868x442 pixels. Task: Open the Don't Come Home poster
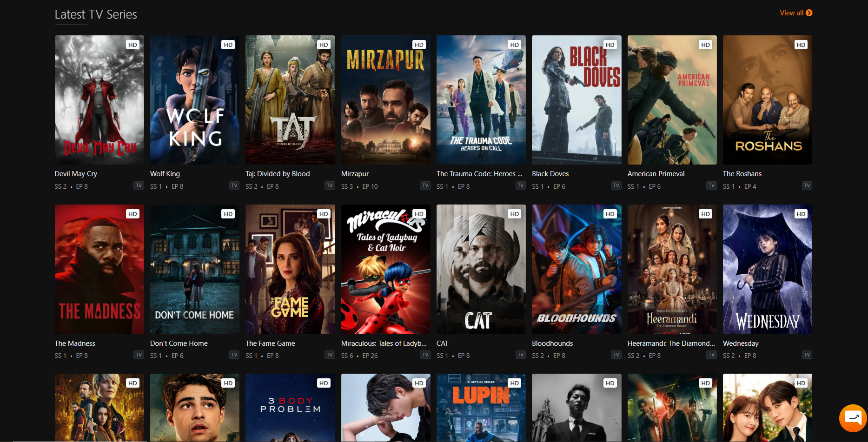coord(195,269)
